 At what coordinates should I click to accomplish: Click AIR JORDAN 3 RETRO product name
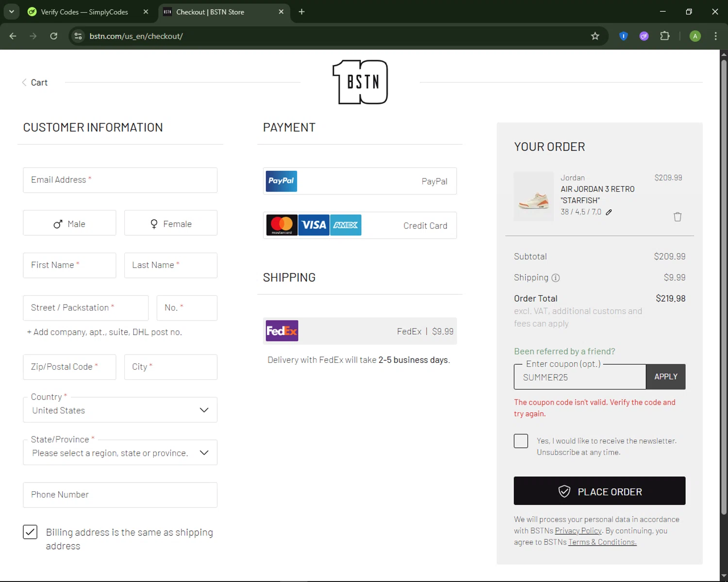click(597, 194)
